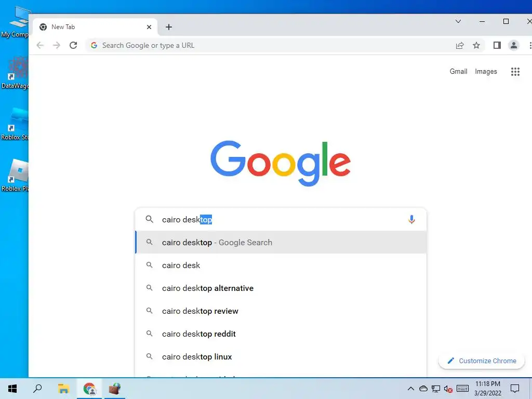
Task: Choose cairo desktop linux suggestion
Action: [x=281, y=356]
